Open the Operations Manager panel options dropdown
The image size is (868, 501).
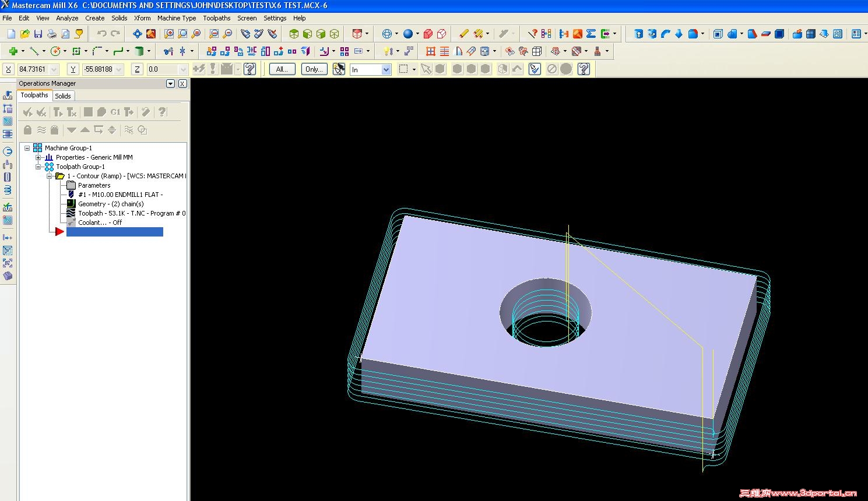point(170,84)
